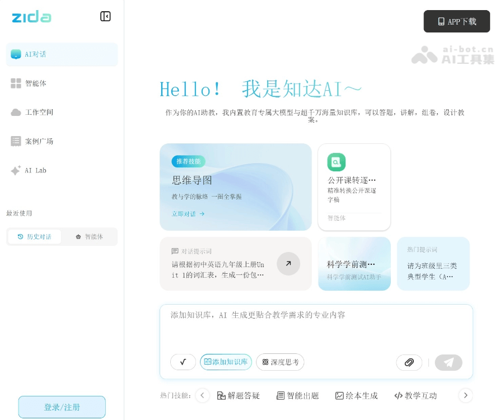Choose the 绘本生成 skill

tap(357, 395)
